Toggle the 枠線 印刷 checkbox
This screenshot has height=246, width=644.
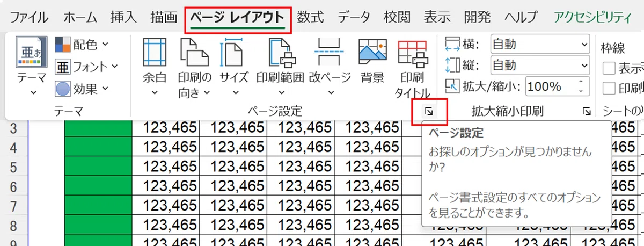(x=609, y=88)
